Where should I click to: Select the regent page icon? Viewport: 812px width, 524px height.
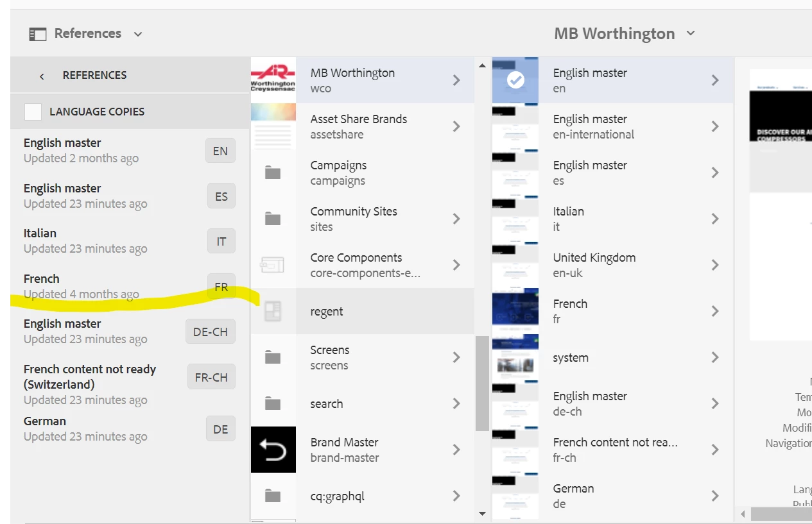tap(273, 311)
